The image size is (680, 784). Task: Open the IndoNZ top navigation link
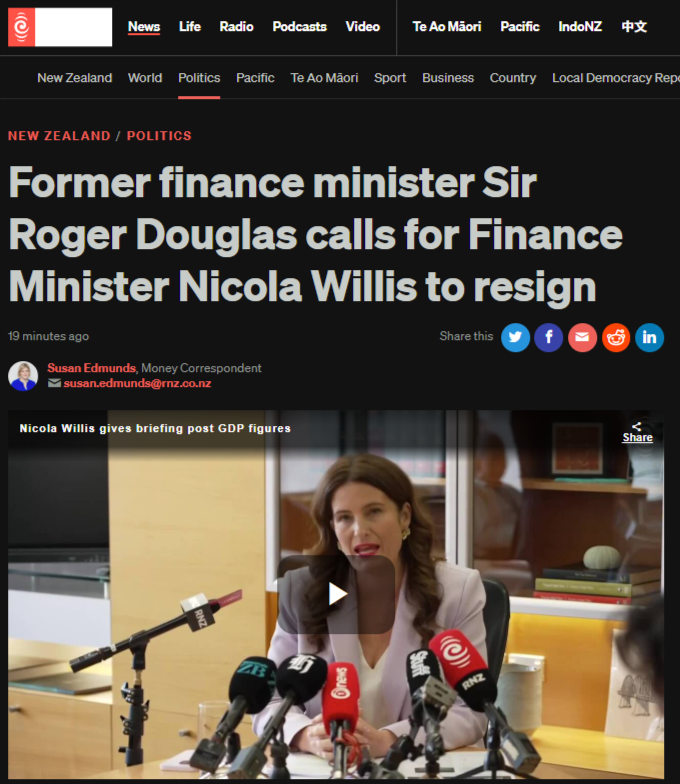point(580,26)
